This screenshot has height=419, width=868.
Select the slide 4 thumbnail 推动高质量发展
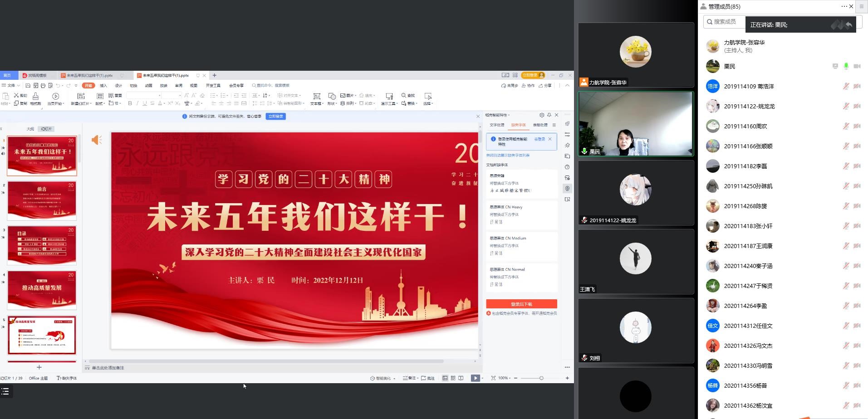pos(42,289)
